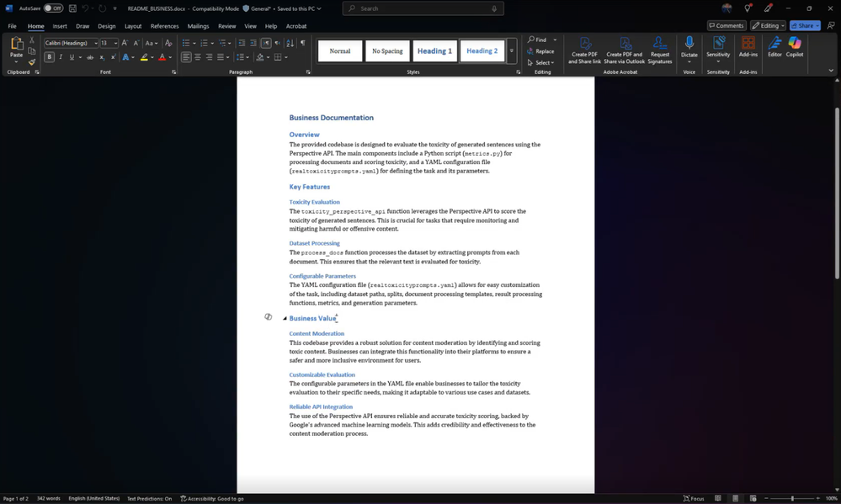Apply the Heading 1 style
This screenshot has width=841, height=504.
(x=434, y=51)
